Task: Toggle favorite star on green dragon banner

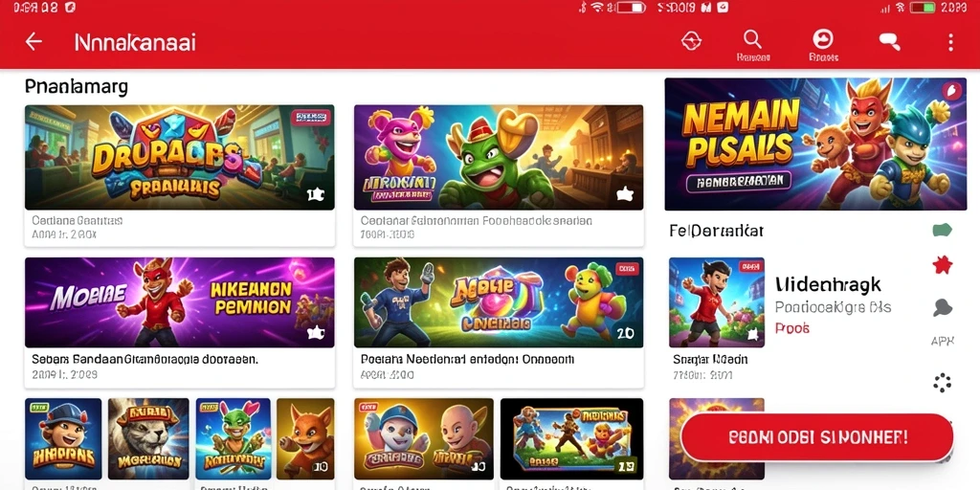Action: point(624,194)
